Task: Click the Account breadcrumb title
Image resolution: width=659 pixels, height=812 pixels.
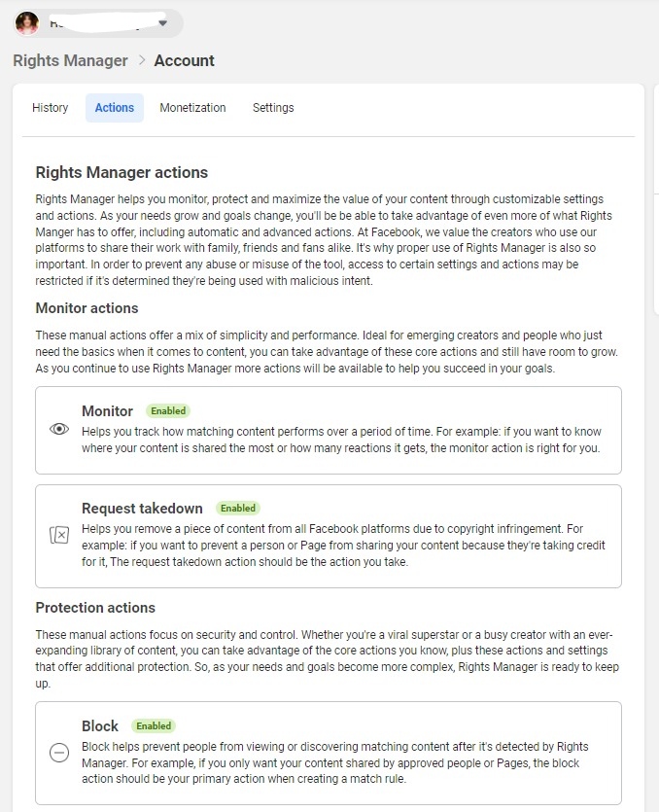Action: (x=185, y=60)
